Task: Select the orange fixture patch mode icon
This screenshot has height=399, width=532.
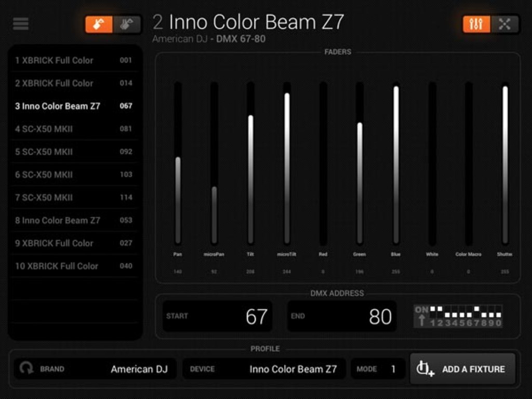Action: point(99,24)
